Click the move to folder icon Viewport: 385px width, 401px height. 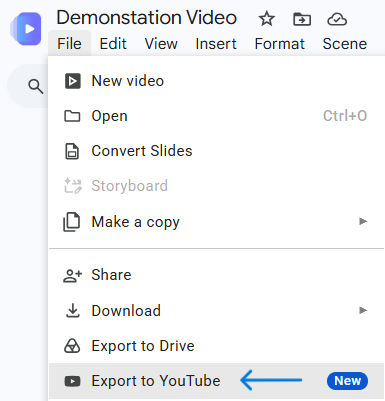coord(302,19)
